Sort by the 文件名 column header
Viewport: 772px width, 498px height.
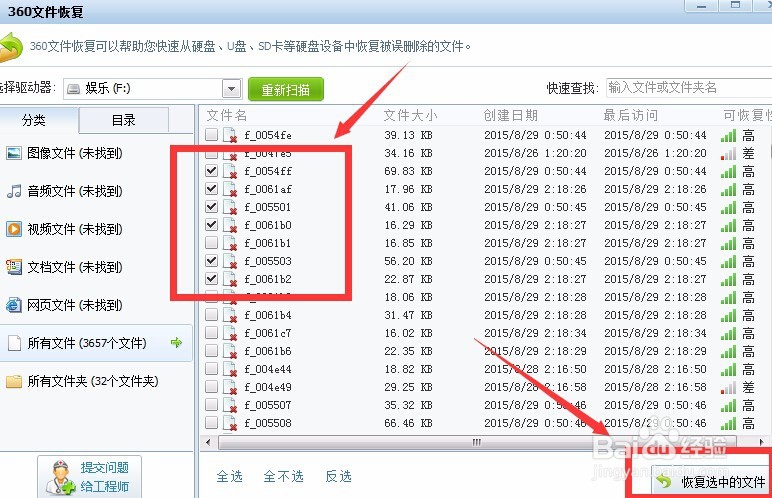tap(226, 115)
